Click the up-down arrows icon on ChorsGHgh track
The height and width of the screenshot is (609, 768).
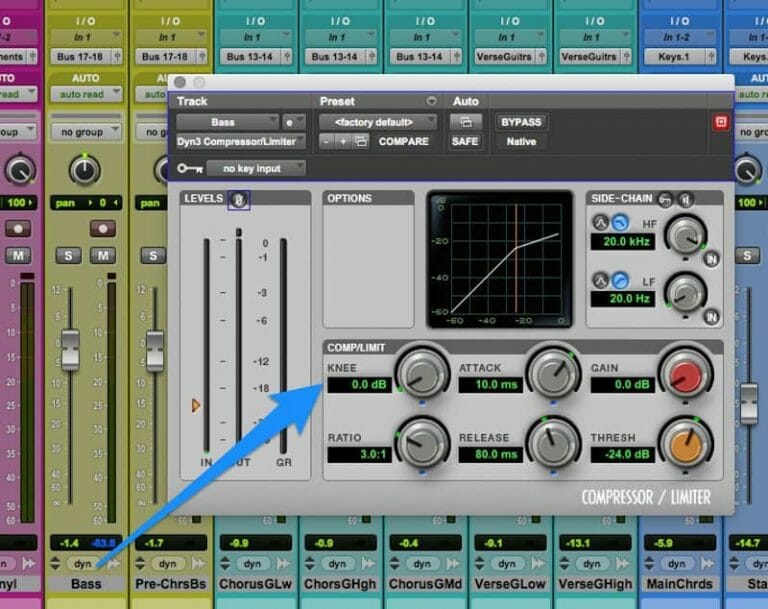click(310, 564)
